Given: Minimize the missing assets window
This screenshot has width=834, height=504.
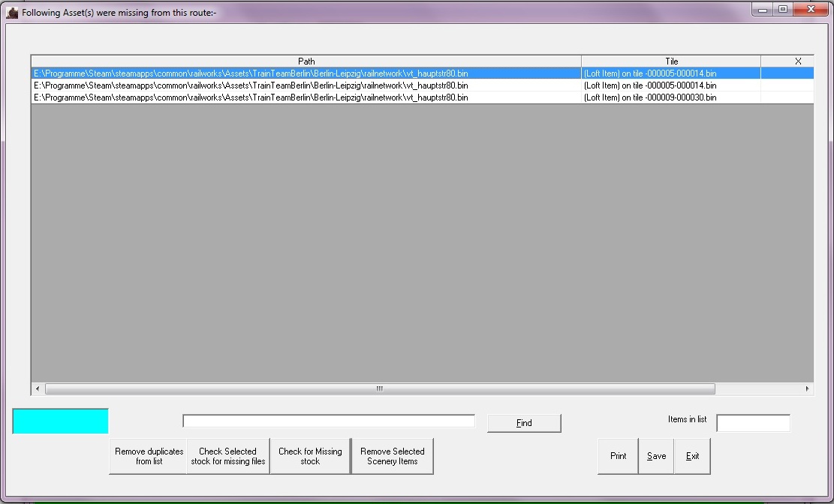Looking at the screenshot, I should click(762, 9).
